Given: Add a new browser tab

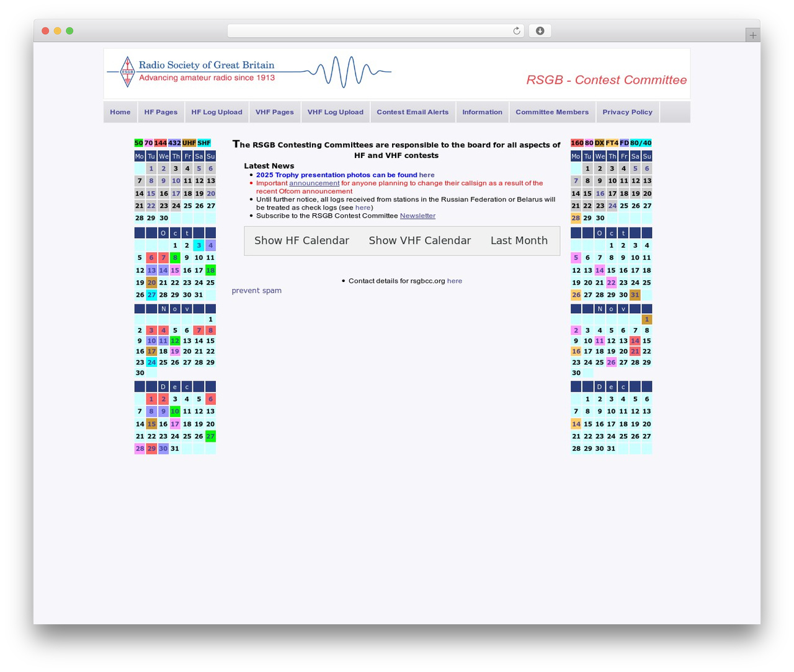Looking at the screenshot, I should (x=752, y=35).
